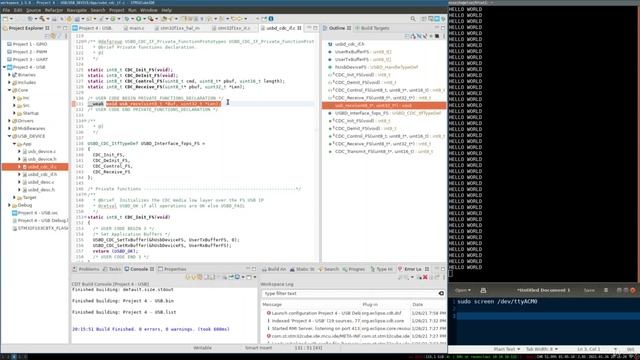Image resolution: width=640 pixels, height=360 pixels.
Task: Open the Window menu
Action: point(149,10)
